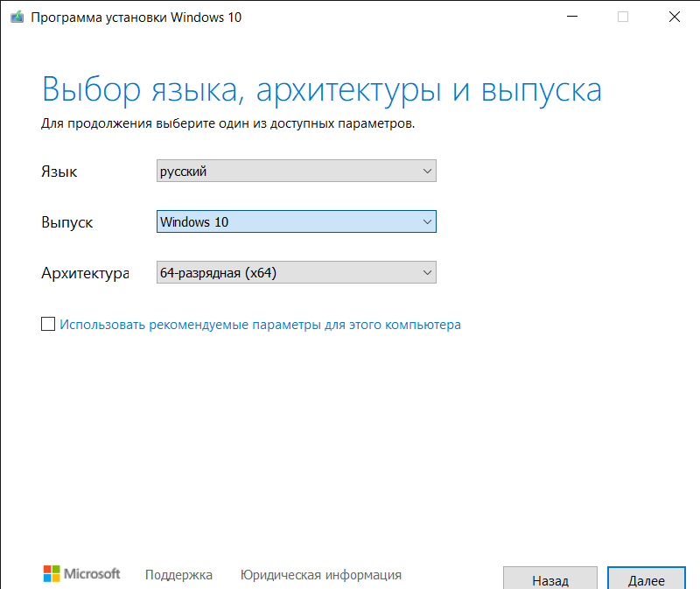Viewport: 700px width, 589px height.
Task: Click the Язык label
Action: tap(59, 172)
